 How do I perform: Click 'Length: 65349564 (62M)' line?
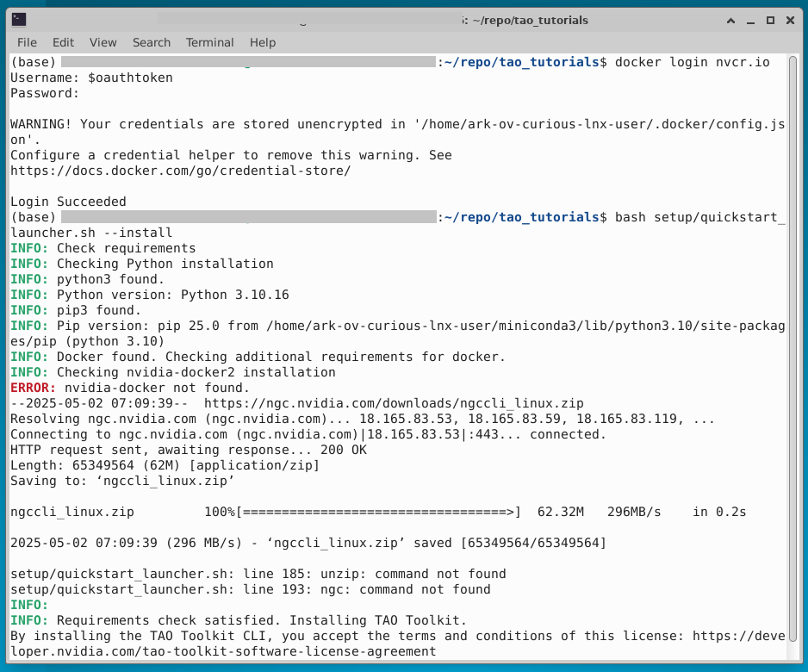click(x=165, y=465)
